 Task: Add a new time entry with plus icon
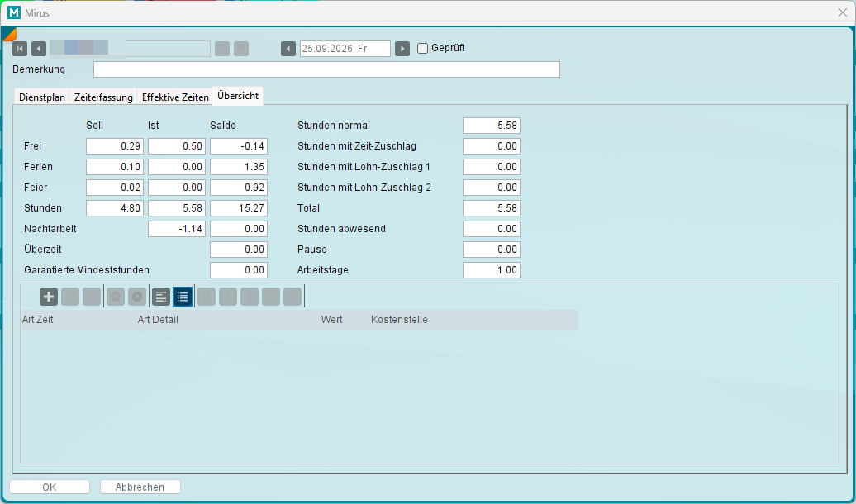(x=49, y=297)
